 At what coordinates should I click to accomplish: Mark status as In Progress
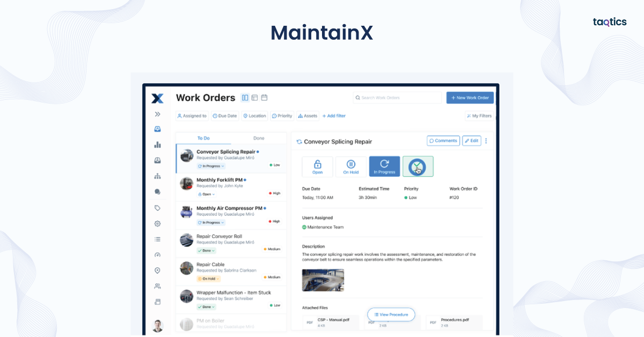tap(384, 167)
